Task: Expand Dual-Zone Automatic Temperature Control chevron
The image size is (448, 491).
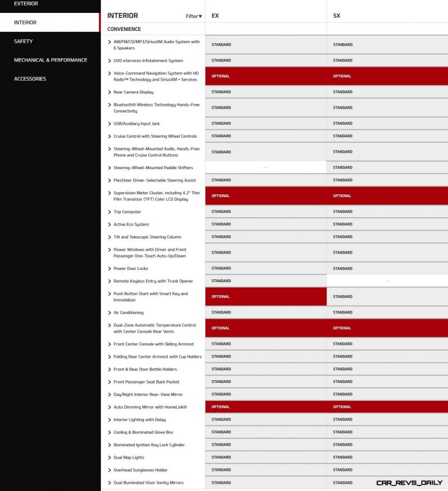Action: (109, 325)
